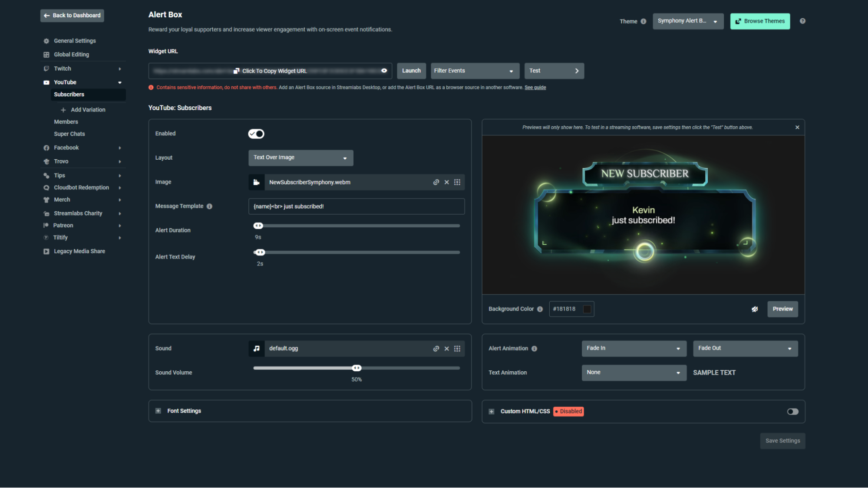Enable the Custom HTML/CSS toggle
Screen dimensions: 868x488
(x=792, y=412)
